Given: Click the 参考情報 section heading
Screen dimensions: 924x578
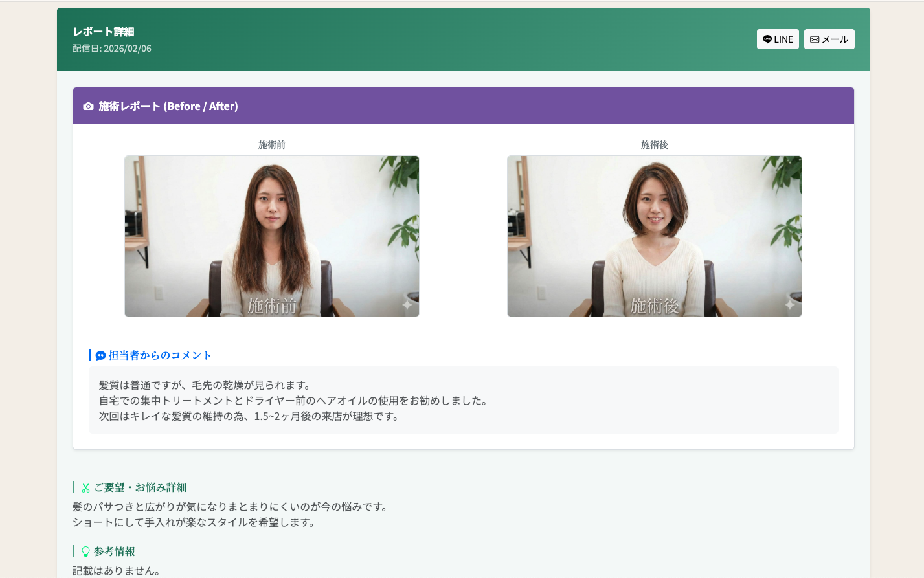Looking at the screenshot, I should (x=113, y=550).
